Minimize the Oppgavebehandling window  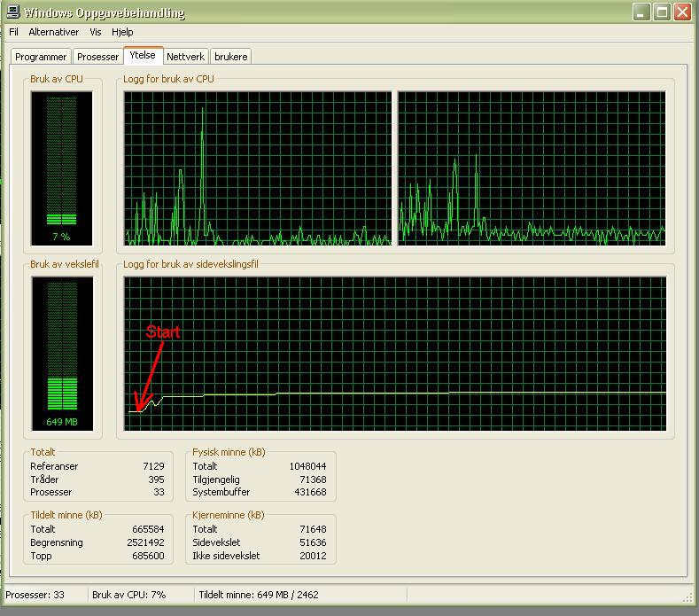(642, 12)
